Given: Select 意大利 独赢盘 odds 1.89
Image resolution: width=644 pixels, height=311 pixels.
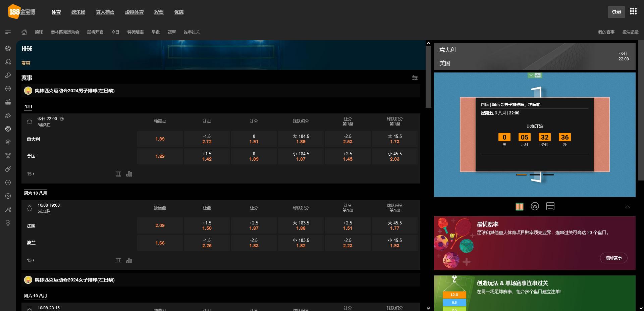Looking at the screenshot, I should 160,139.
